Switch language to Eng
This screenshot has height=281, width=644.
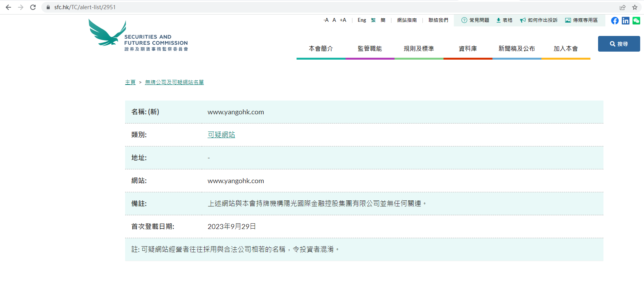[362, 20]
